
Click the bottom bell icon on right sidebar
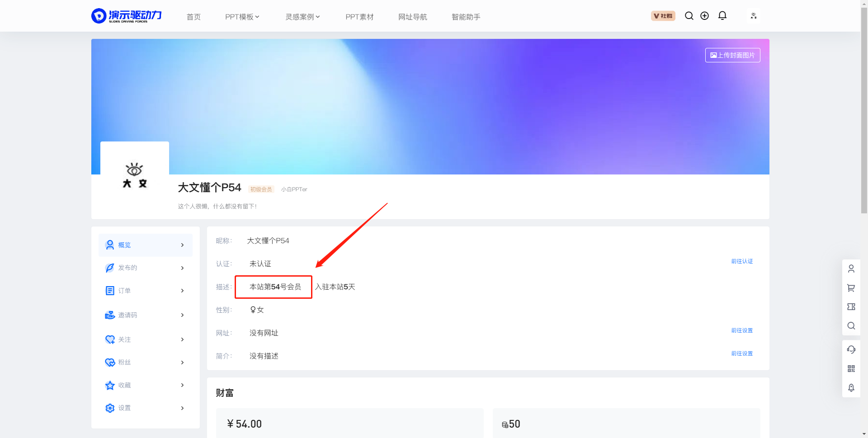click(852, 388)
